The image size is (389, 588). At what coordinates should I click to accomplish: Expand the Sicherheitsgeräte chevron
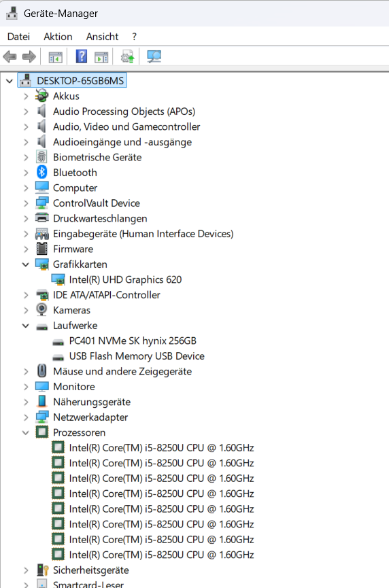coord(26,570)
